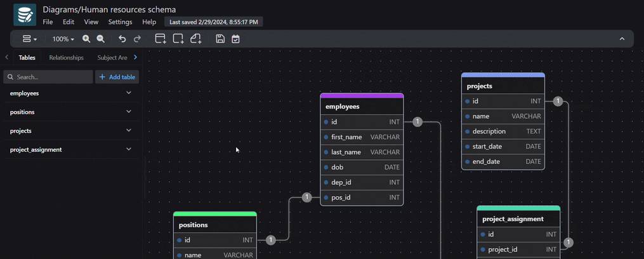Add a note from the toolbar
The image size is (644, 259).
[x=195, y=39]
